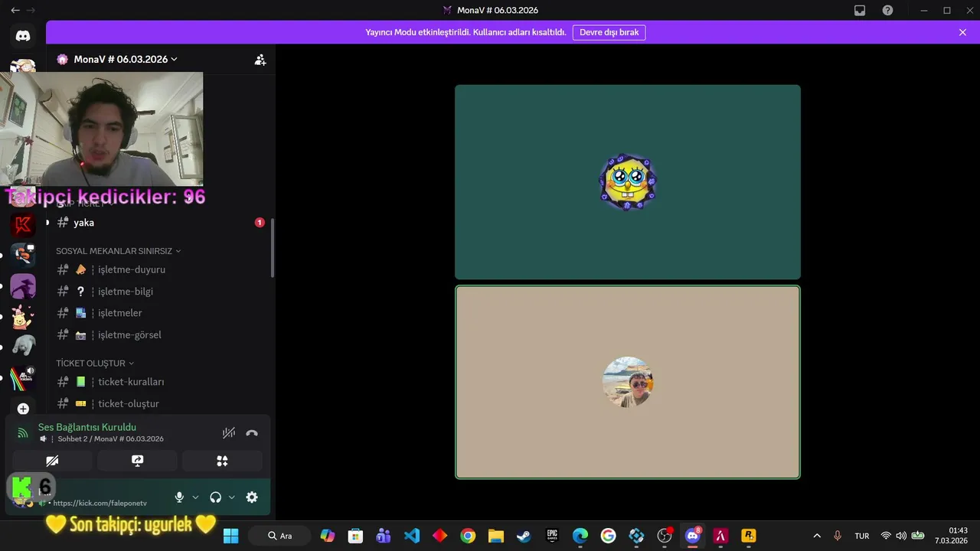Viewport: 980px width, 551px height.
Task: Go back with title bar arrow
Action: [15, 11]
